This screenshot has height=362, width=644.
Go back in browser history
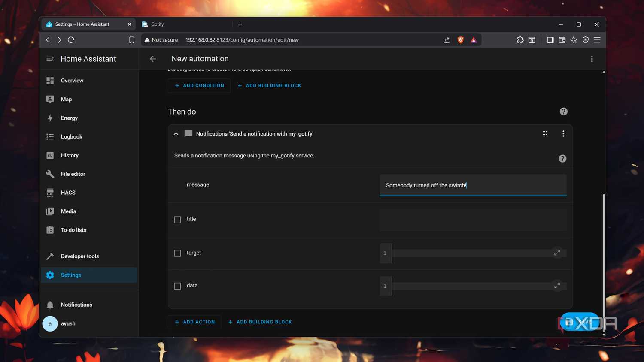[48, 40]
